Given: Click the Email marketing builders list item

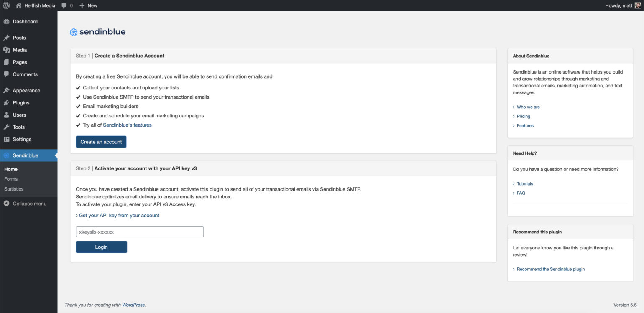Looking at the screenshot, I should [110, 107].
